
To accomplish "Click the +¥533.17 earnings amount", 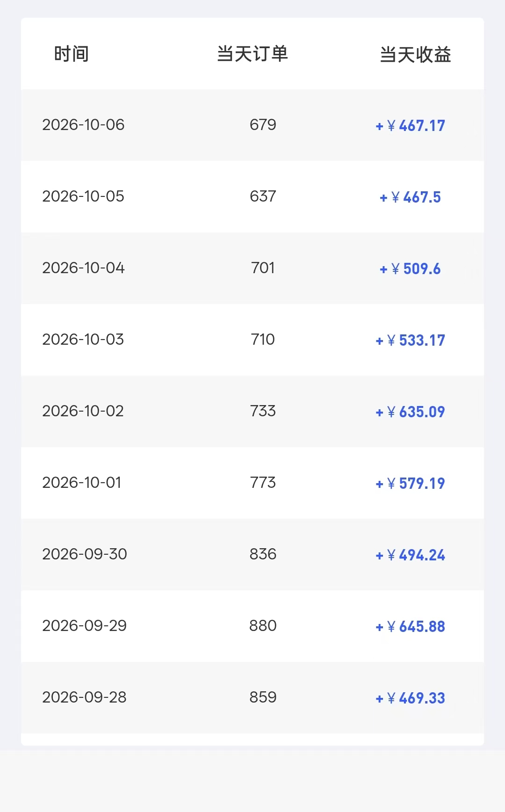I will point(411,340).
